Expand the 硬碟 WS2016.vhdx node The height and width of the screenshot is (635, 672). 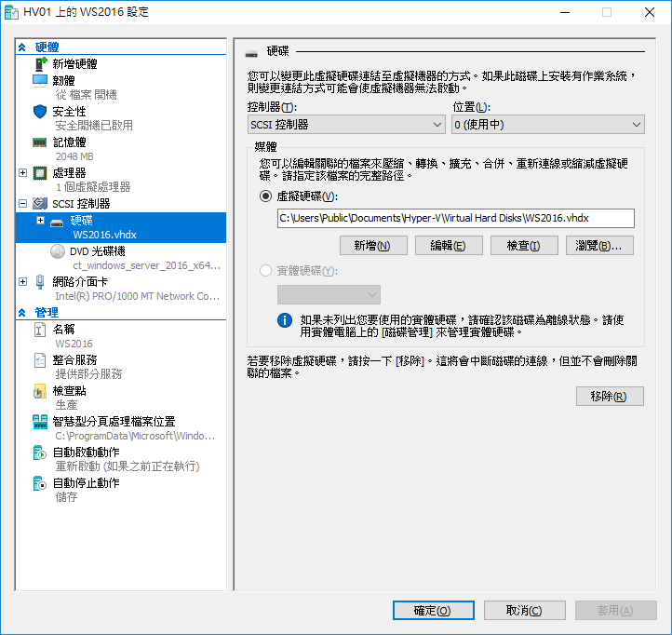coord(40,221)
